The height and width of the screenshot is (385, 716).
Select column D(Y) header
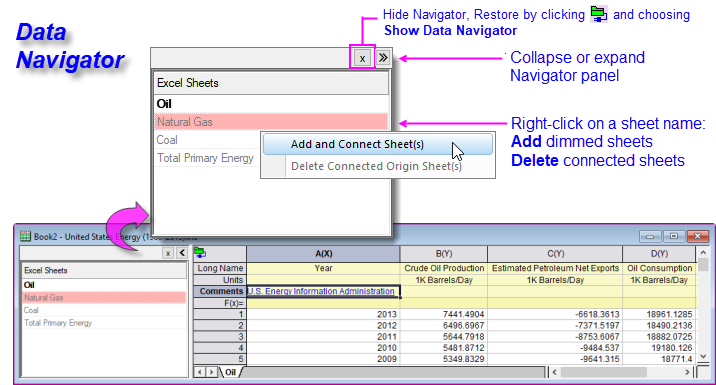click(659, 253)
